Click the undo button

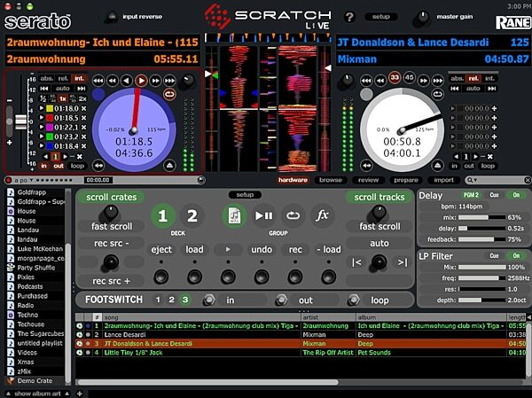point(262,249)
